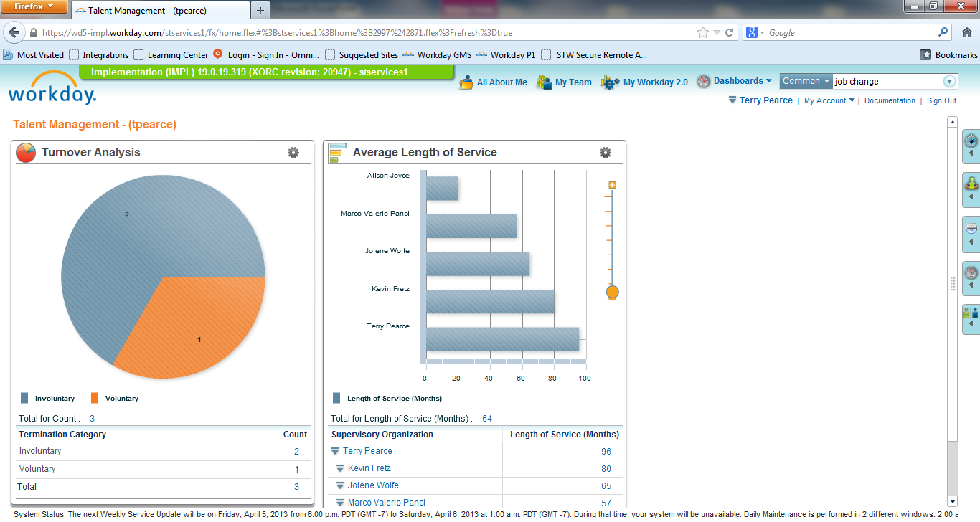The height and width of the screenshot is (522, 980).
Task: Open the Firefox application menu
Action: 34,6
